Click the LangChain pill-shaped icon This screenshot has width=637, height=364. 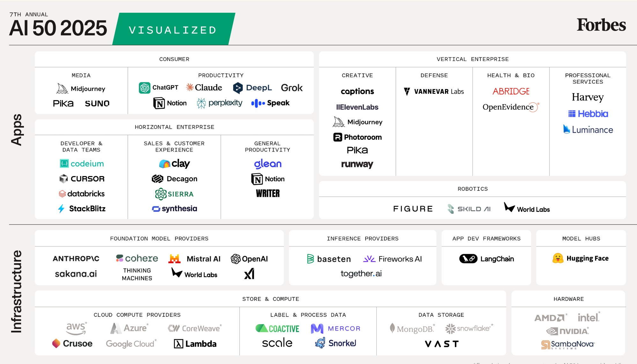click(468, 259)
